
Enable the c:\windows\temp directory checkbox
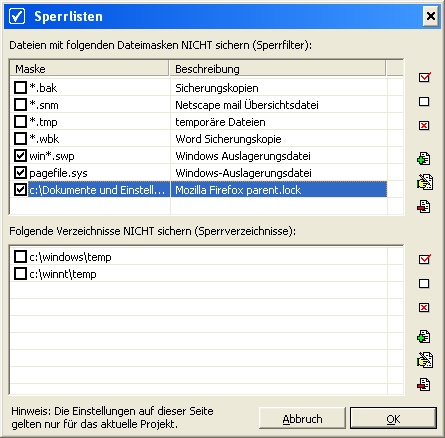tap(20, 257)
